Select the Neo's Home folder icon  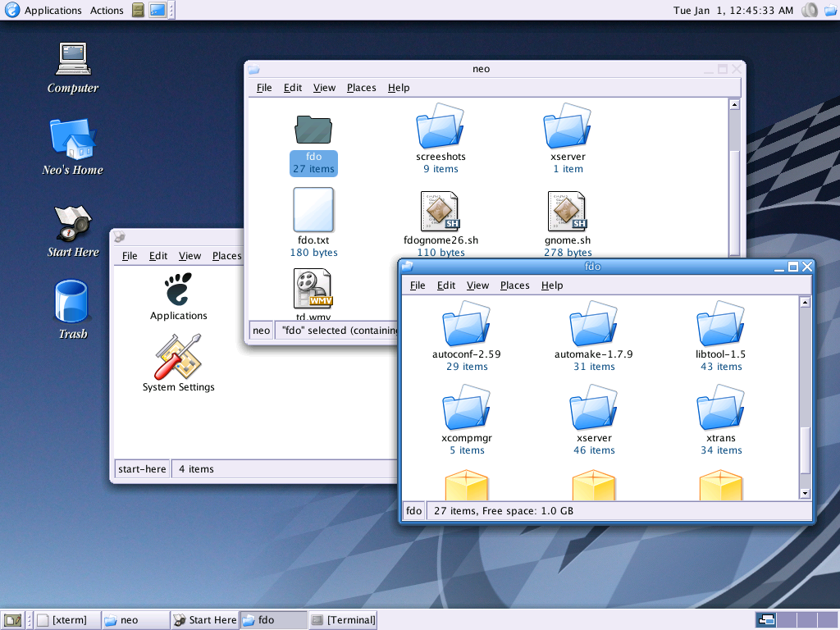click(x=73, y=138)
